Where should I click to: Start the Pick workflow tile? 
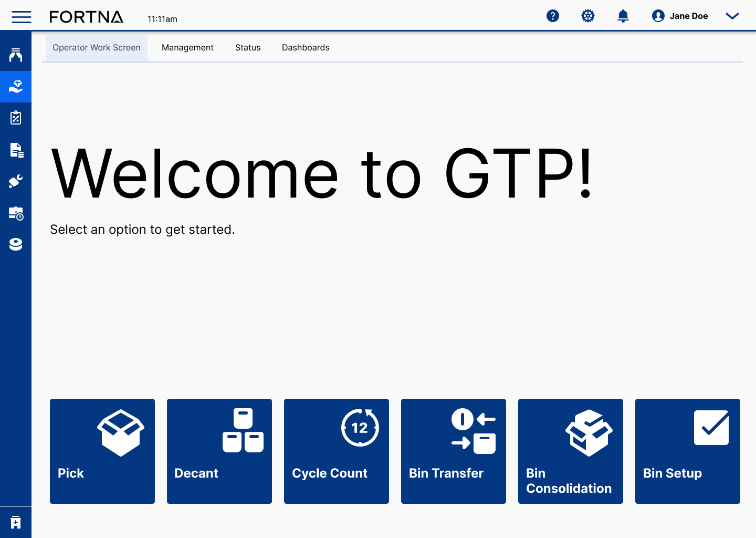coord(102,451)
